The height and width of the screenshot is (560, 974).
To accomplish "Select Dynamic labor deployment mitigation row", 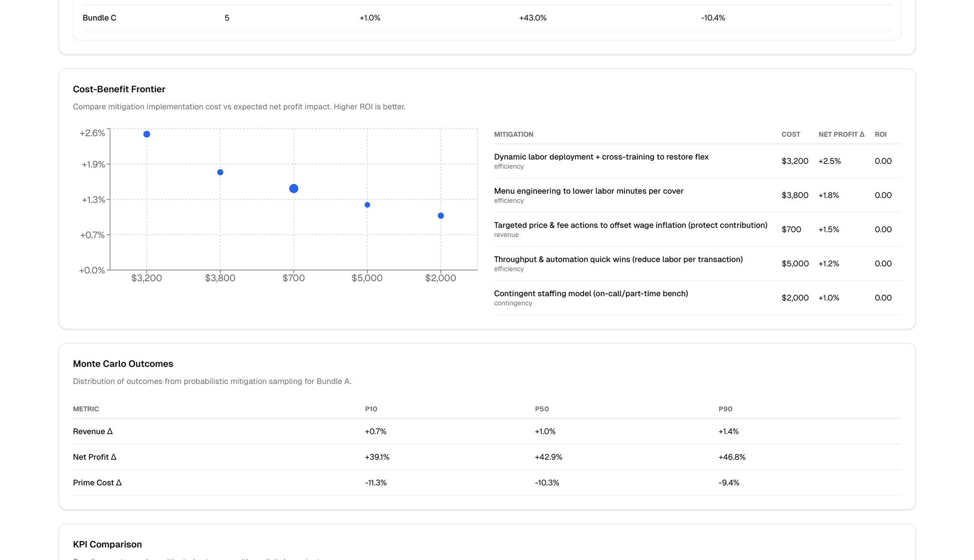I will click(601, 161).
